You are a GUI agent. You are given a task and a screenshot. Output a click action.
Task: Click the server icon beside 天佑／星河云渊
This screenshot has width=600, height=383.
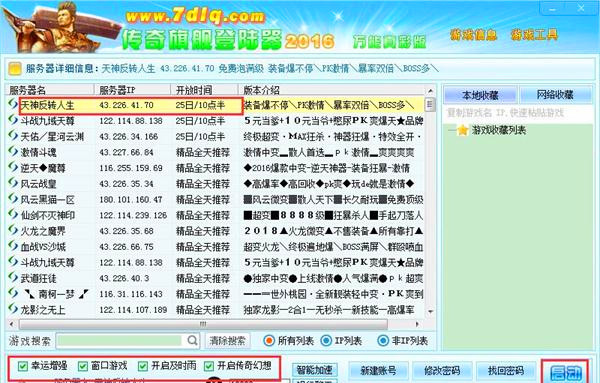[13, 136]
